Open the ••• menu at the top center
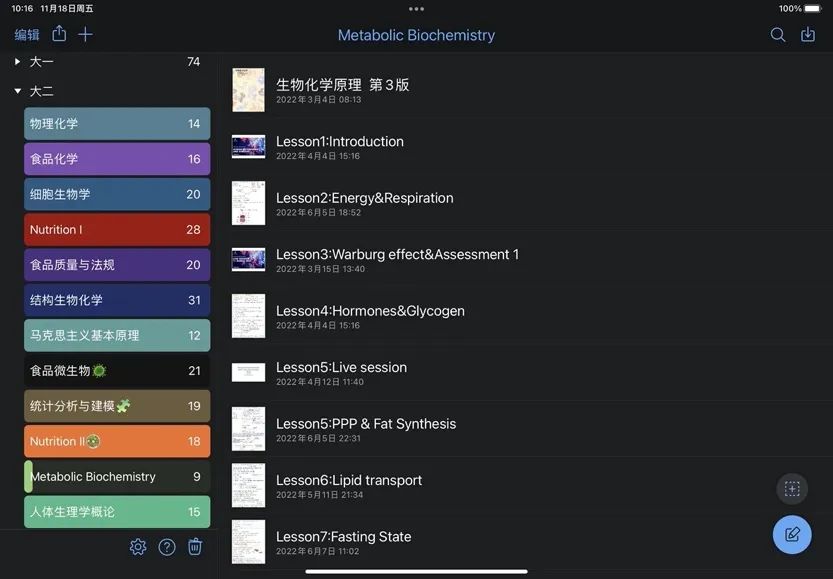Viewport: 833px width, 579px height. click(x=416, y=10)
